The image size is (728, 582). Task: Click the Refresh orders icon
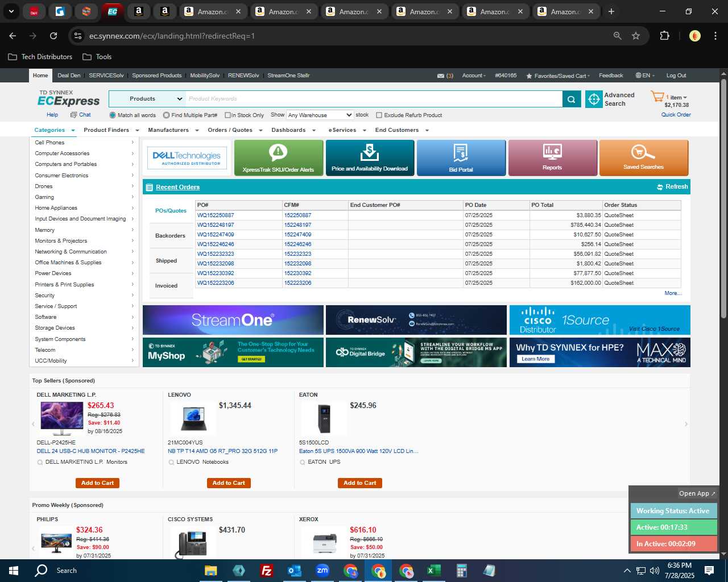pos(660,187)
